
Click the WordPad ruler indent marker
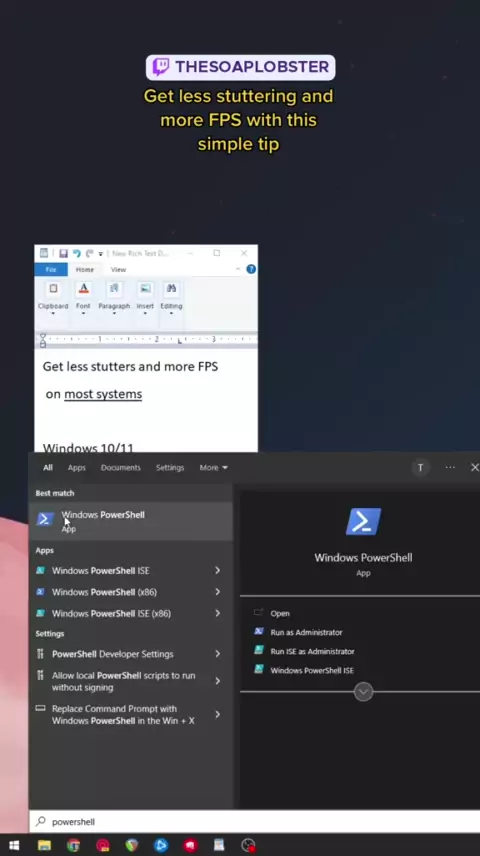coord(43,340)
